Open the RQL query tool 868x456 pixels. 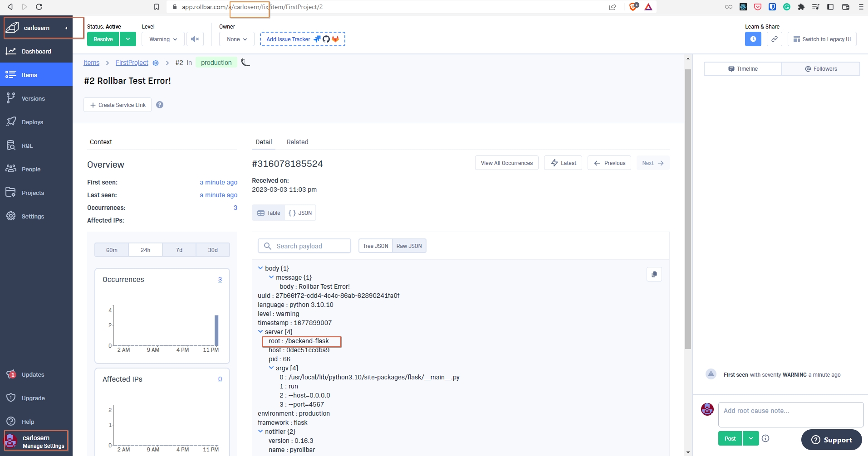27,146
